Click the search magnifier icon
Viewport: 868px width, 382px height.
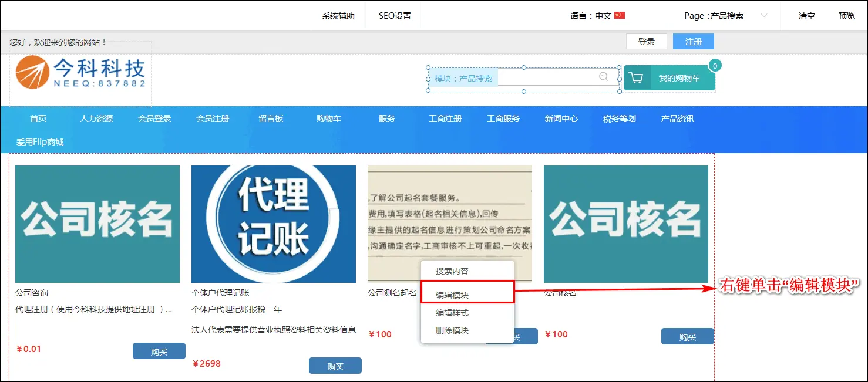(603, 77)
